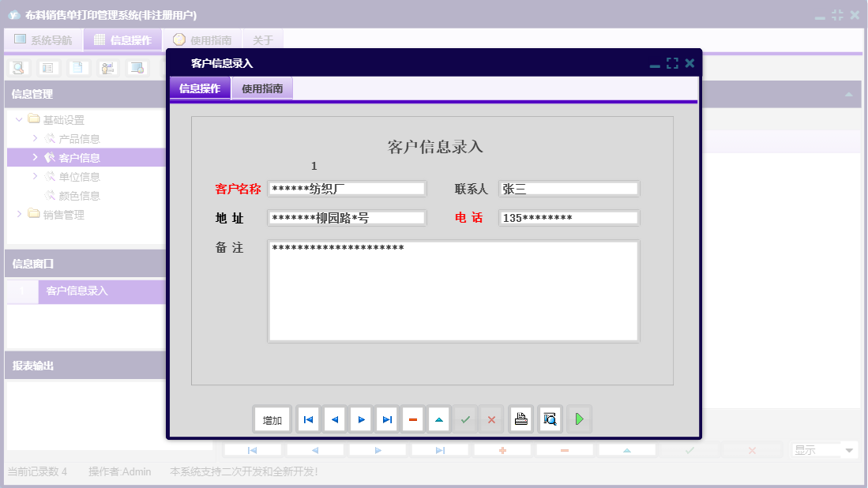This screenshot has height=488, width=868.
Task: Expand the 产品信息 tree node
Action: point(35,138)
